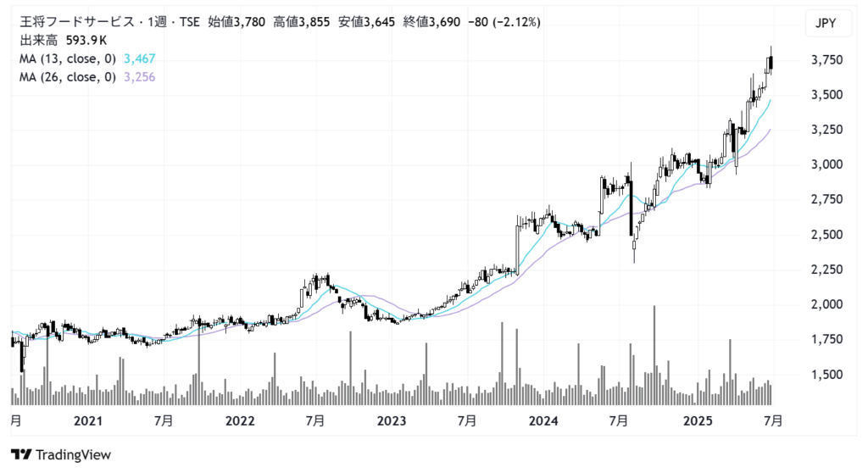The image size is (868, 473).
Task: Click the 1,500 price axis label
Action: point(827,375)
